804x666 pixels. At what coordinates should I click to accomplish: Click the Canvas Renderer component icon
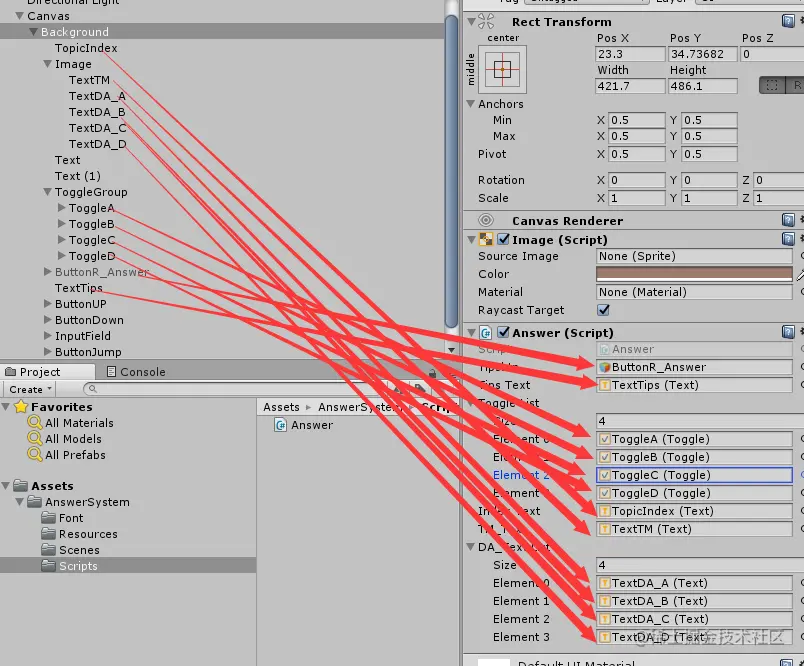pos(486,220)
